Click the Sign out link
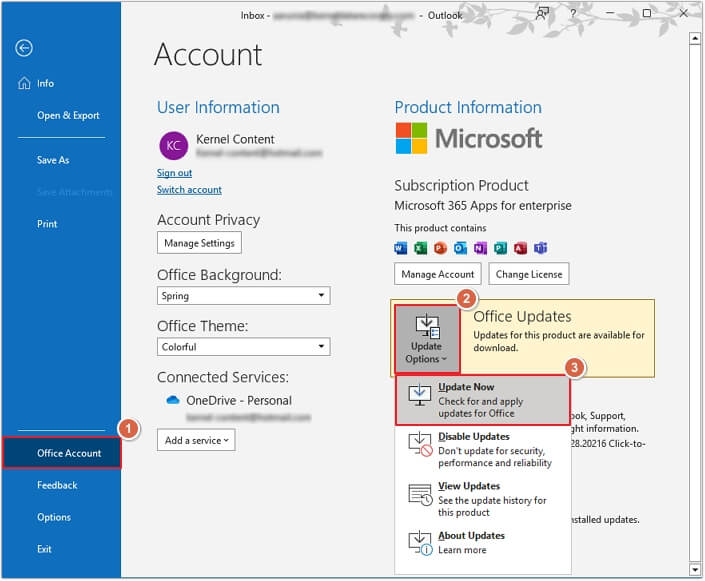Image resolution: width=705 pixels, height=581 pixels. 174,173
